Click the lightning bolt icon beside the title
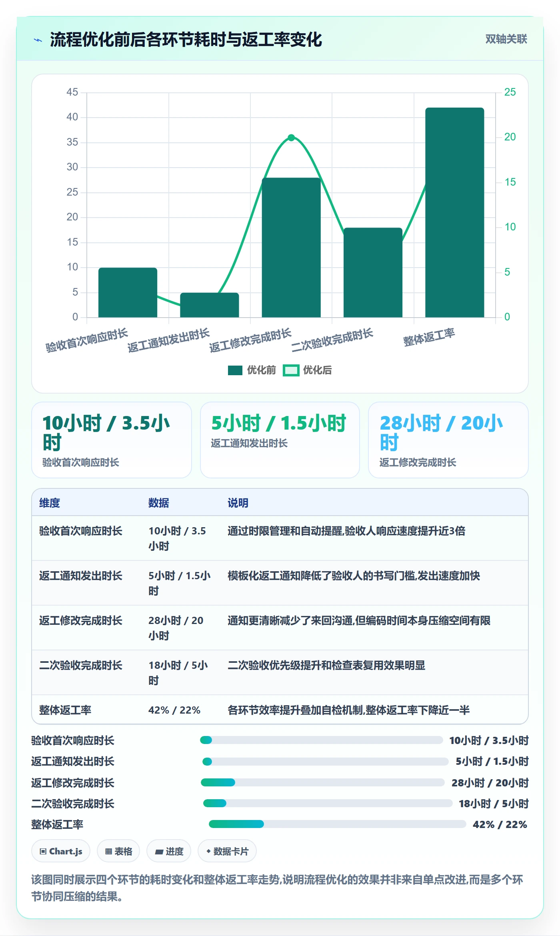The image size is (560, 936). [x=38, y=40]
